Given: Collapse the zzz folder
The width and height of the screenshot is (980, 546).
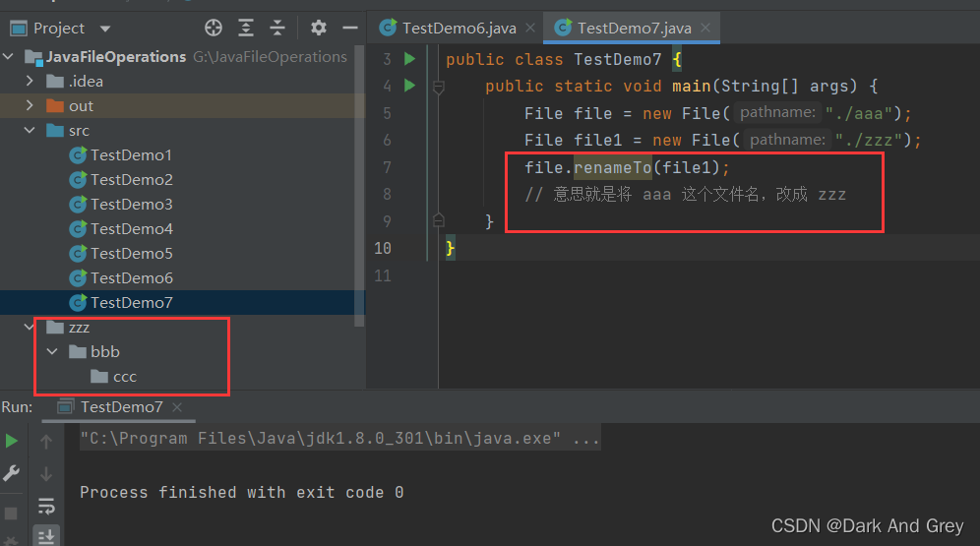Looking at the screenshot, I should pyautogui.click(x=30, y=327).
